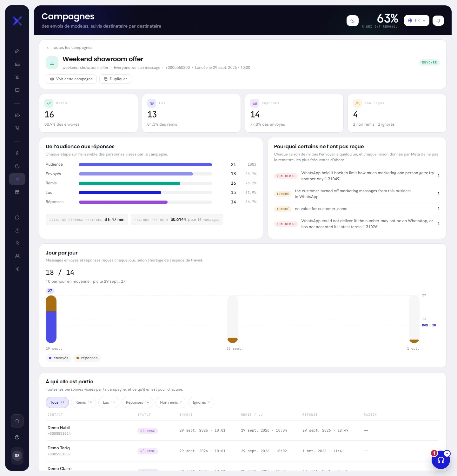Filter by the 'Ignorés 2' tab

pos(201,402)
